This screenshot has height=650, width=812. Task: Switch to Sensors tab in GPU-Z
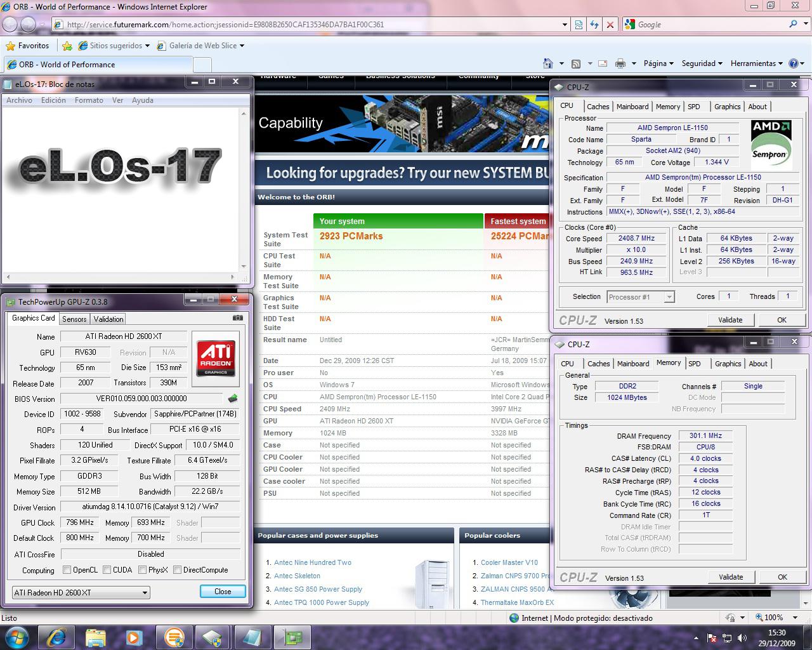[74, 319]
